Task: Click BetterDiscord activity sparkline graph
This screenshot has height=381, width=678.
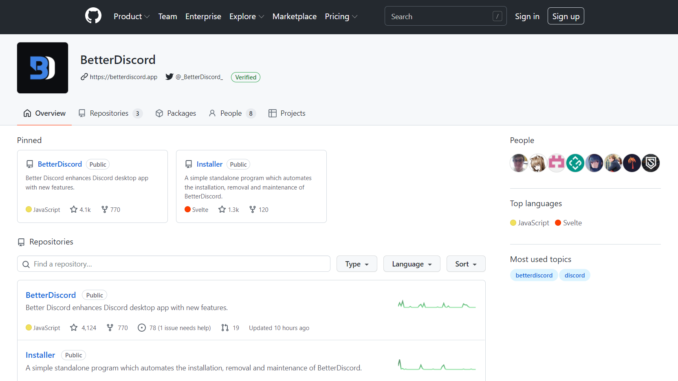Action: [x=437, y=304]
